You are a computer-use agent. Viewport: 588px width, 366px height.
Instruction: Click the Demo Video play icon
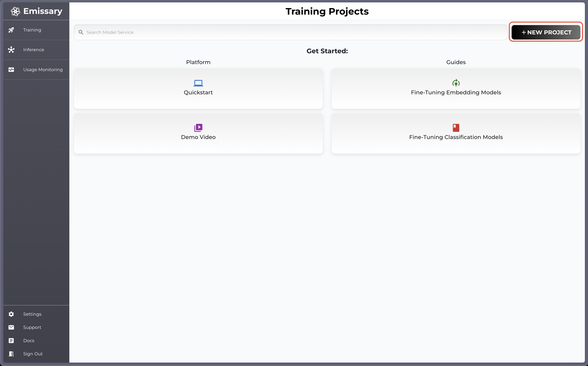click(x=198, y=127)
